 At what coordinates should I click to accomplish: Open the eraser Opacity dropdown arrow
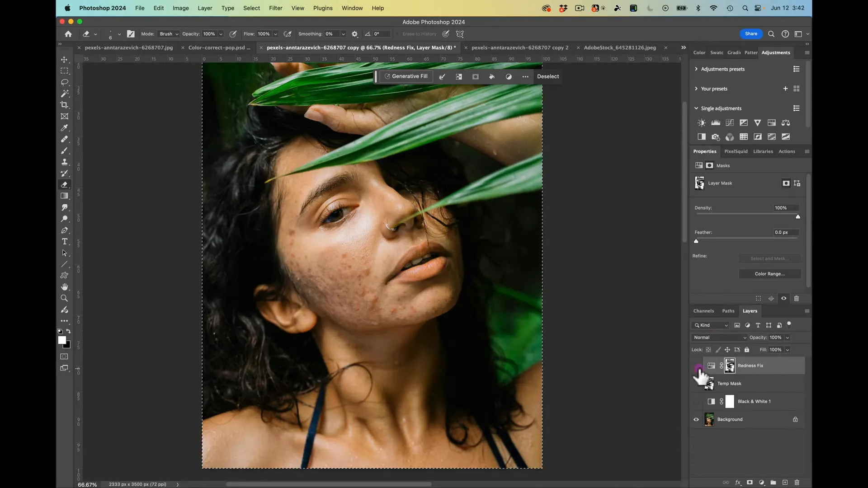pos(221,34)
